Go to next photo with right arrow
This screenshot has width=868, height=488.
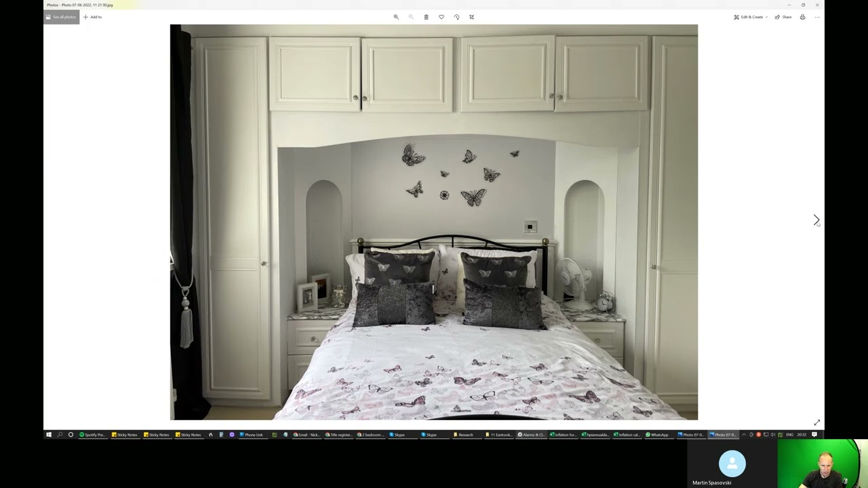[816, 220]
